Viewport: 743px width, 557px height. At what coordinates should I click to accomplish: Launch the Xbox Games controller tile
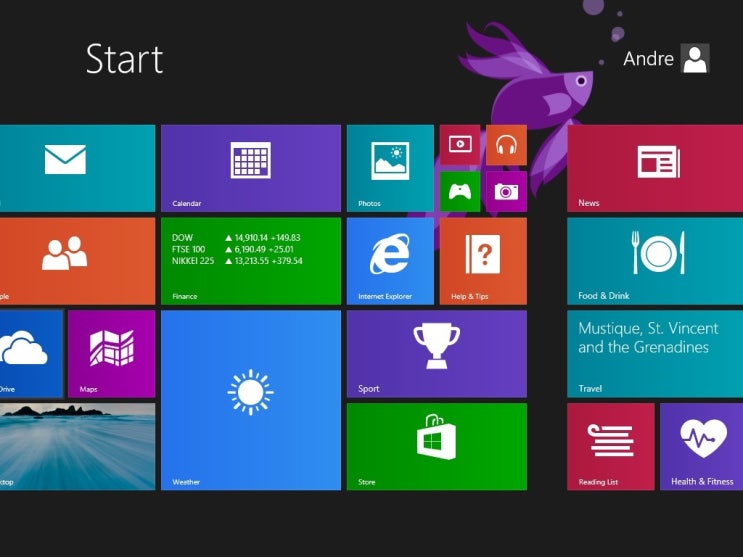coord(460,192)
